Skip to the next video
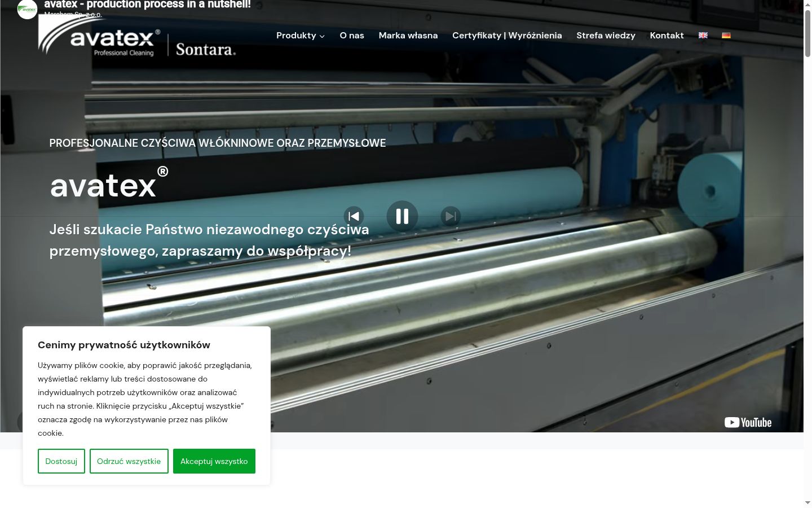The width and height of the screenshot is (812, 508). [x=451, y=216]
